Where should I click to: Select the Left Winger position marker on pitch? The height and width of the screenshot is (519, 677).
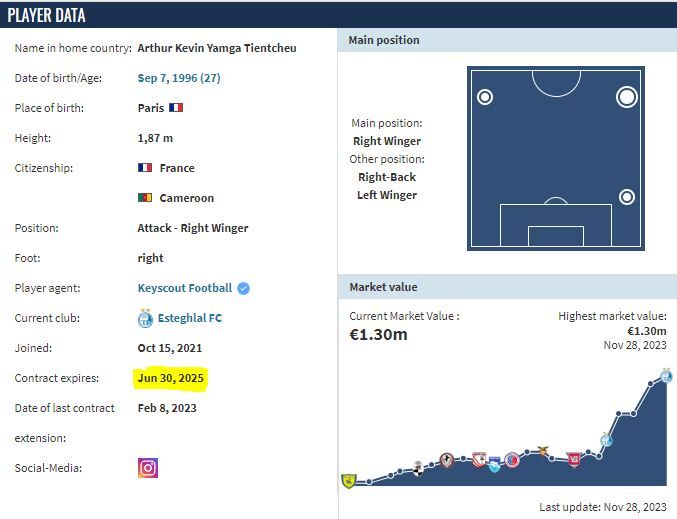click(485, 97)
